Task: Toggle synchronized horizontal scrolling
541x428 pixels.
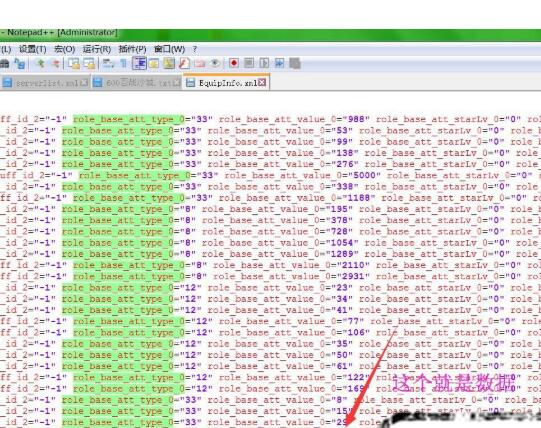Action: pos(89,64)
